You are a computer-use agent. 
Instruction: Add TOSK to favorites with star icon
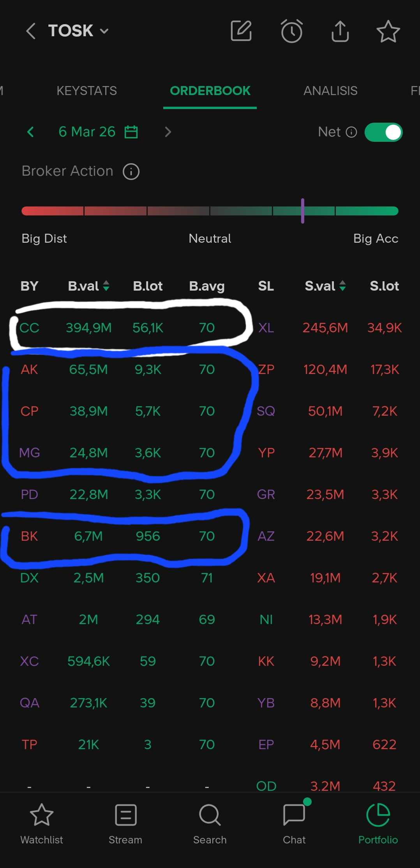click(x=388, y=31)
